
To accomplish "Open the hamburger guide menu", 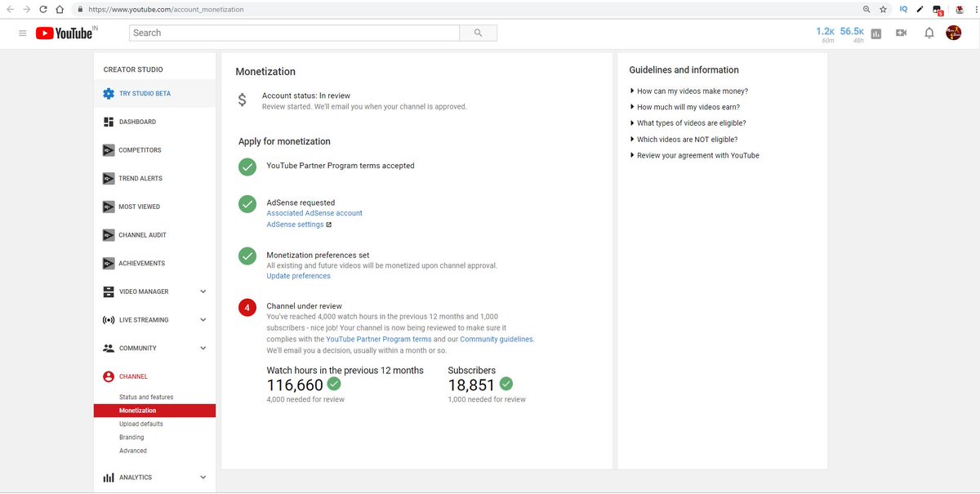I will pyautogui.click(x=22, y=33).
